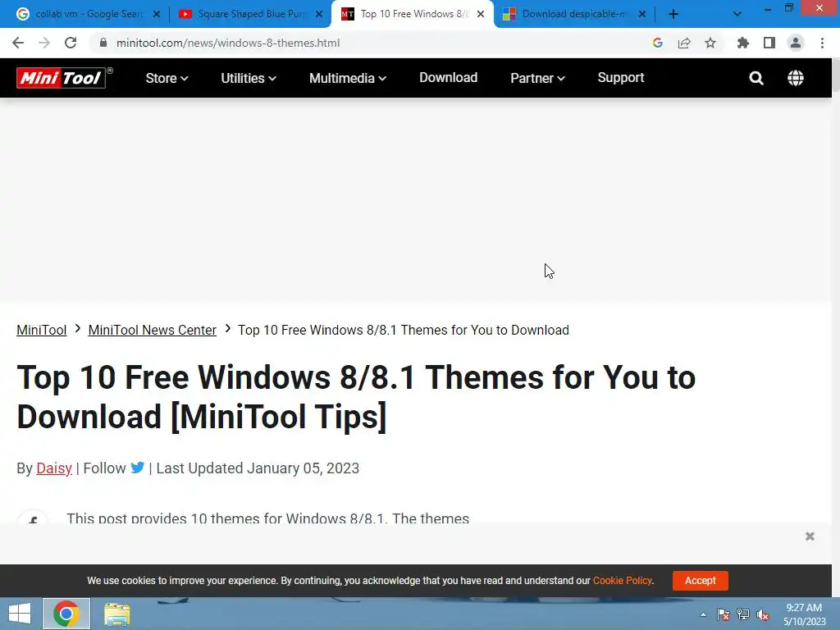Click the network tray icon
Screen dimensions: 840x630
click(x=743, y=614)
